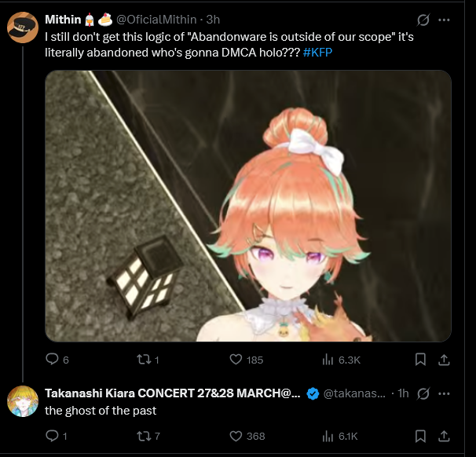
Task: Share Mithin's tweet
Action: (x=444, y=360)
